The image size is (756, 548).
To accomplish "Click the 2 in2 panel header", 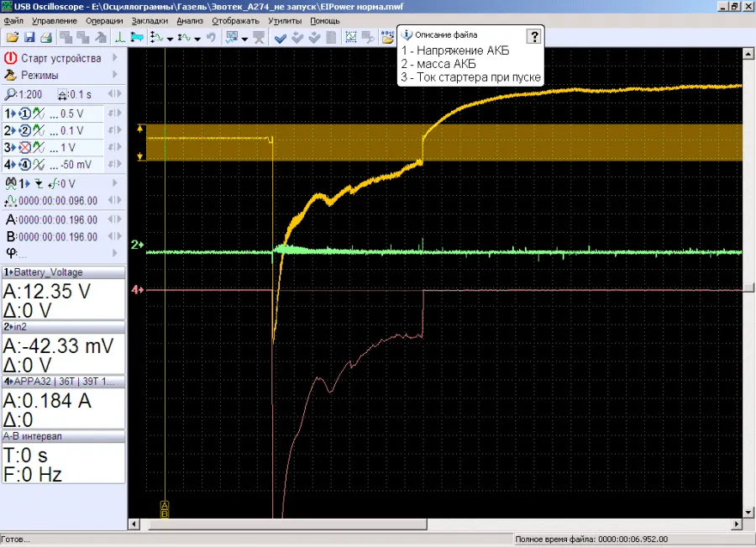I will tap(63, 327).
